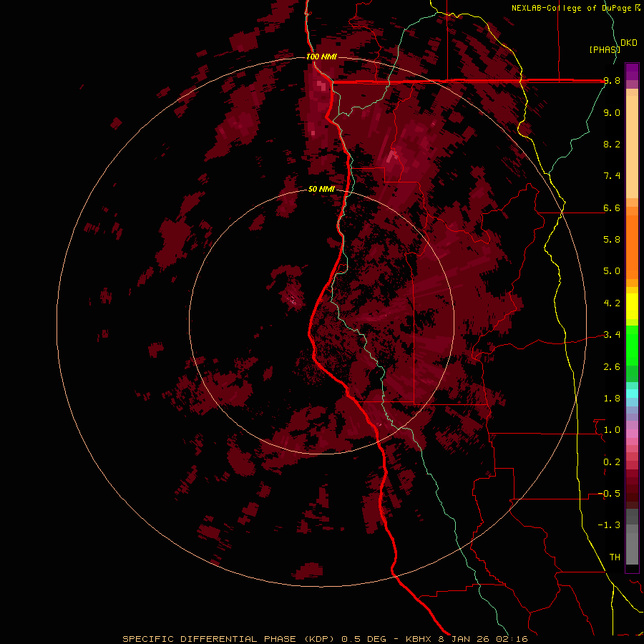
Task: Click the 4.2 value on color scale
Action: [x=612, y=303]
